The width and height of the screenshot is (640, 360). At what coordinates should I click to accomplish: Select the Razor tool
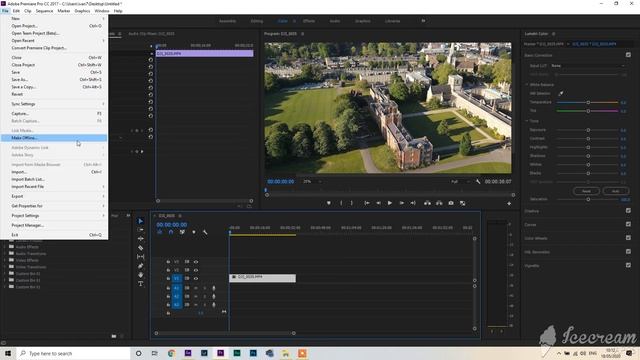click(140, 248)
